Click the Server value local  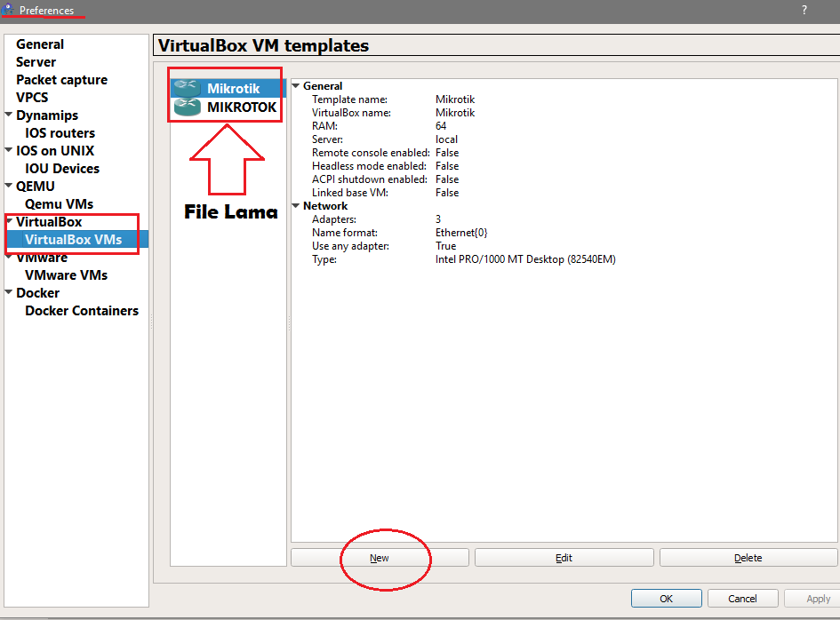(x=446, y=139)
